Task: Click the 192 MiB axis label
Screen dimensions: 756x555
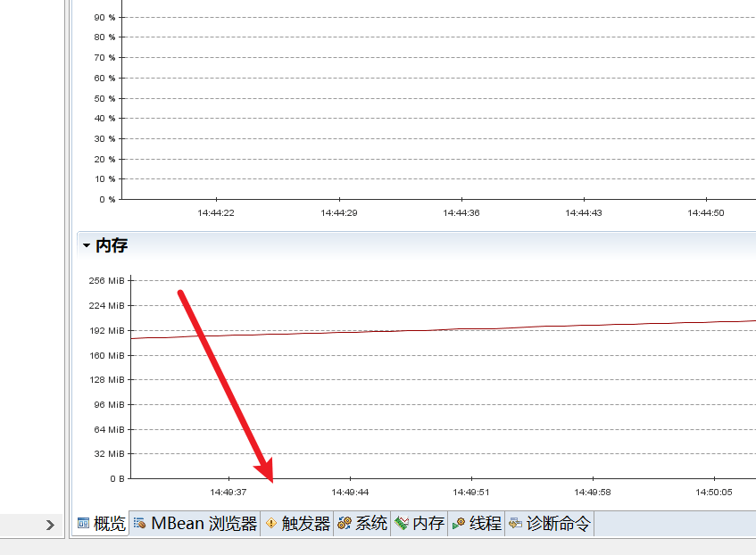Action: (108, 330)
